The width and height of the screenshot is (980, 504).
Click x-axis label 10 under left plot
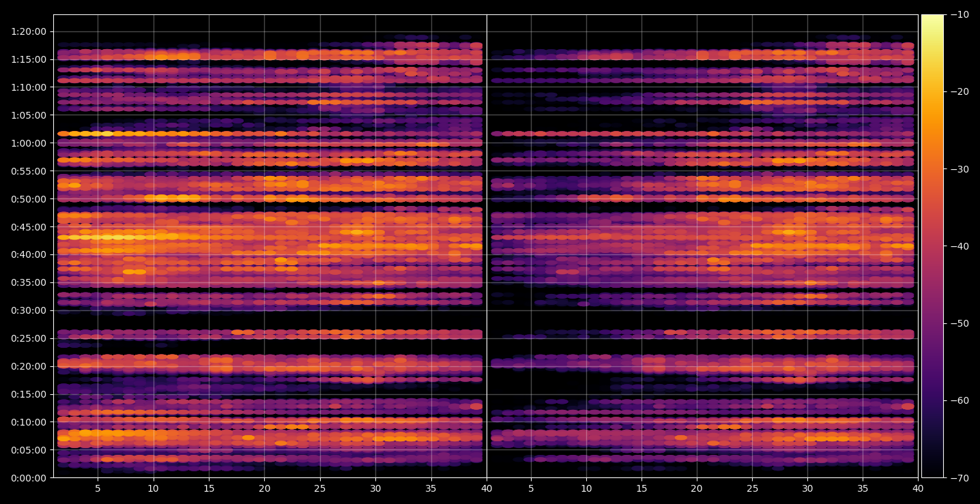click(154, 488)
